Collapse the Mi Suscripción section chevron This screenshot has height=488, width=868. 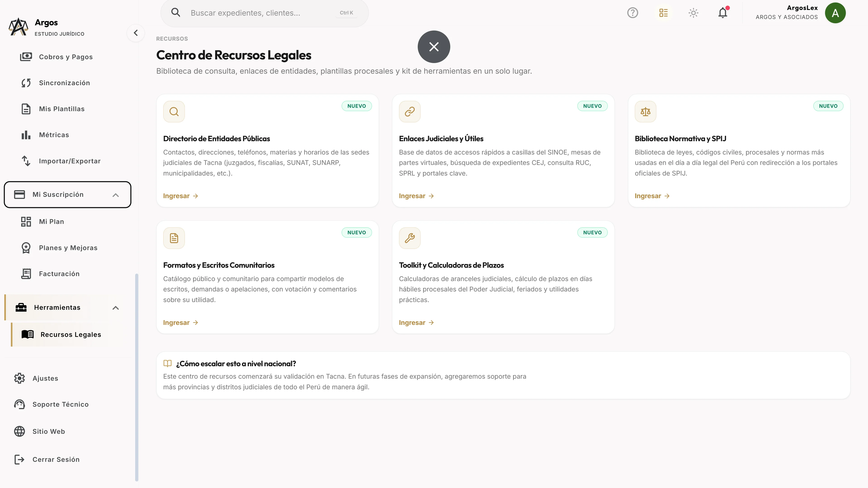click(x=116, y=195)
